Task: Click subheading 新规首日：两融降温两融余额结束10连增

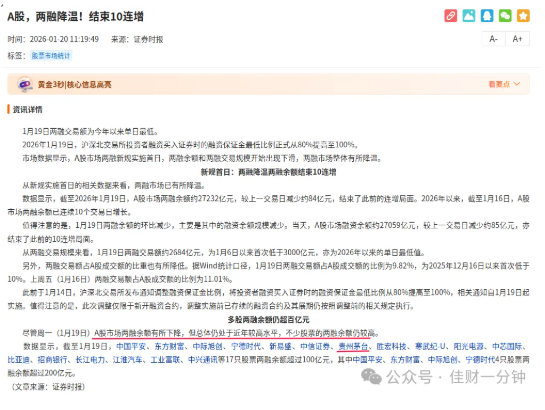Action: pos(268,172)
